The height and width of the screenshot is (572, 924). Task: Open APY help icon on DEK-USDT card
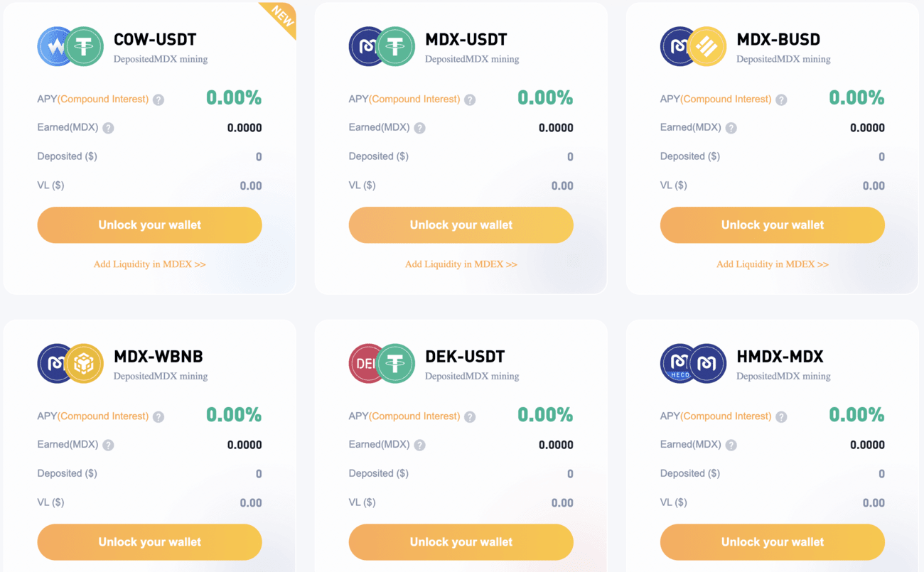coord(470,417)
